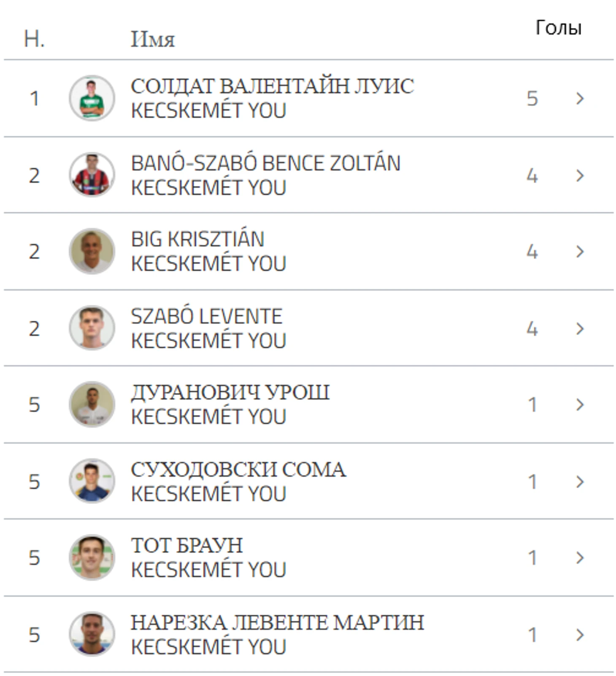
Task: Open chevron next to Big Krisztián
Action: pyautogui.click(x=580, y=252)
